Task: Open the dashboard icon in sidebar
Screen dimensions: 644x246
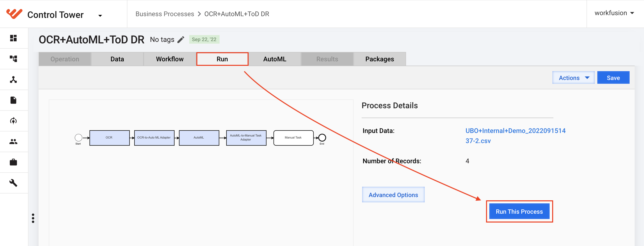Action: point(13,38)
